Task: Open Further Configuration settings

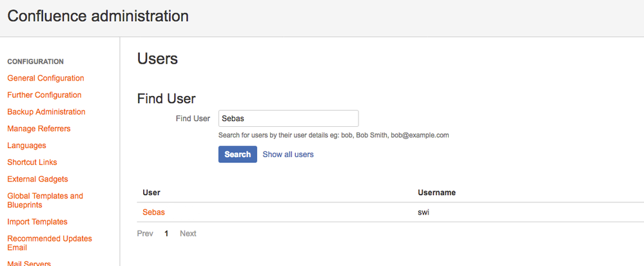Action: pyautogui.click(x=44, y=95)
